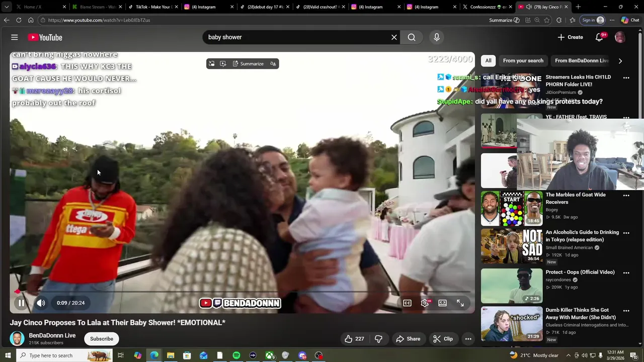Go to the browser home page
Viewport: 644px width, 362px height.
tap(31, 20)
